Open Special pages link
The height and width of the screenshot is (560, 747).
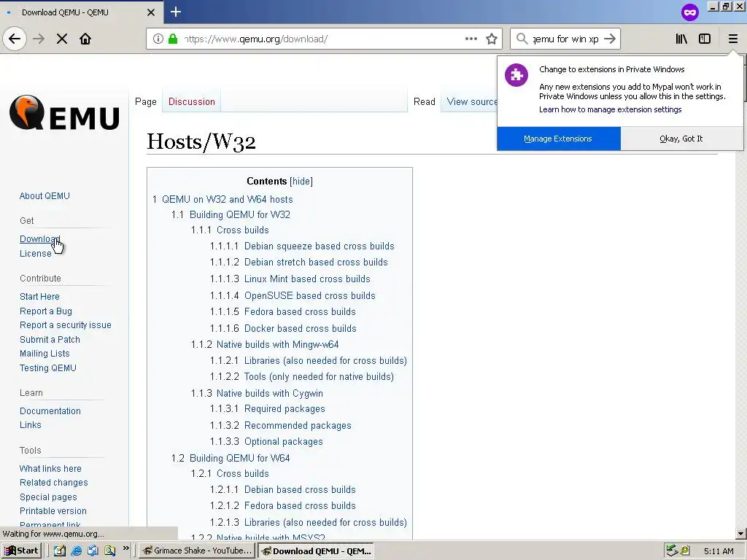[48, 497]
